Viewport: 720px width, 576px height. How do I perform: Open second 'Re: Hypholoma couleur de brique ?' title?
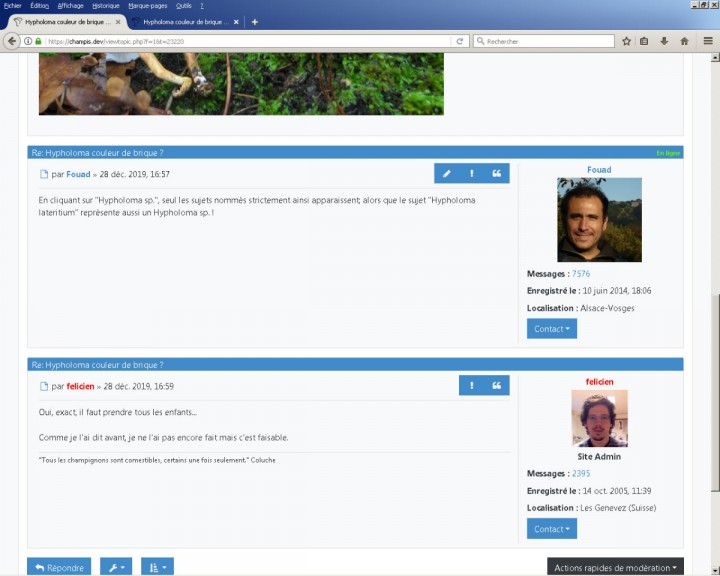[x=97, y=365]
